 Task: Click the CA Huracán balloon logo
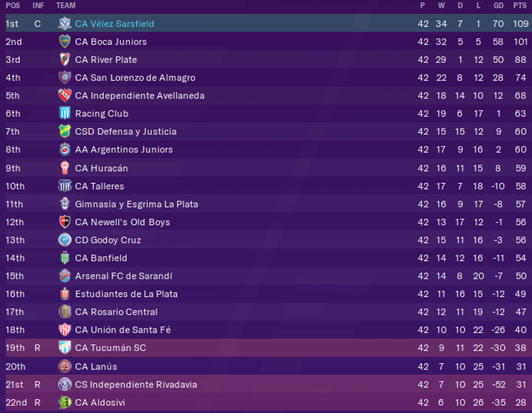click(x=64, y=168)
